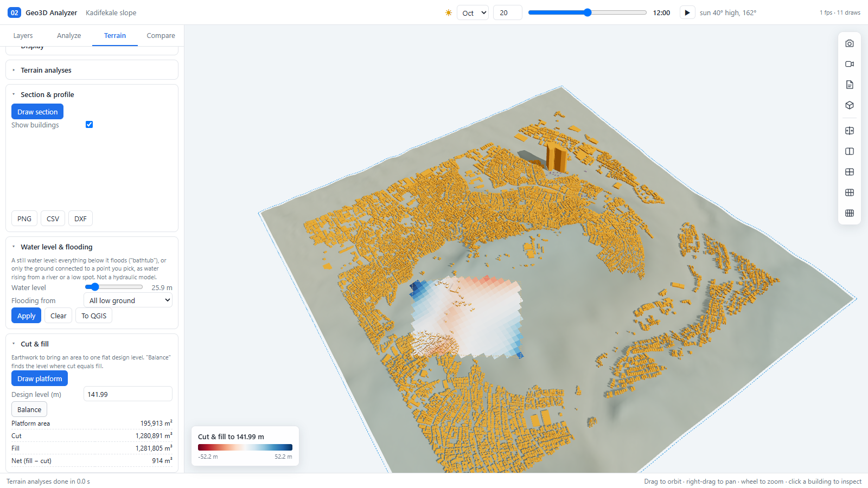Open the Flooding from dropdown
This screenshot has width=868, height=488.
[x=128, y=300]
